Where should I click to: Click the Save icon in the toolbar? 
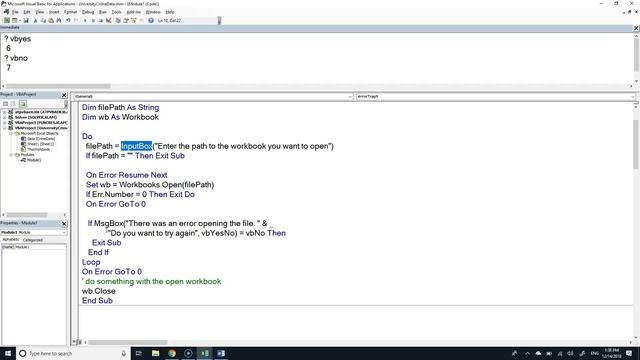point(26,20)
